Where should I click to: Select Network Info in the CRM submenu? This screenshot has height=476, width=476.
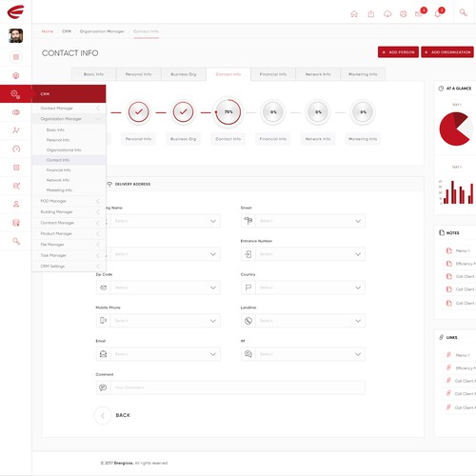coord(58,180)
